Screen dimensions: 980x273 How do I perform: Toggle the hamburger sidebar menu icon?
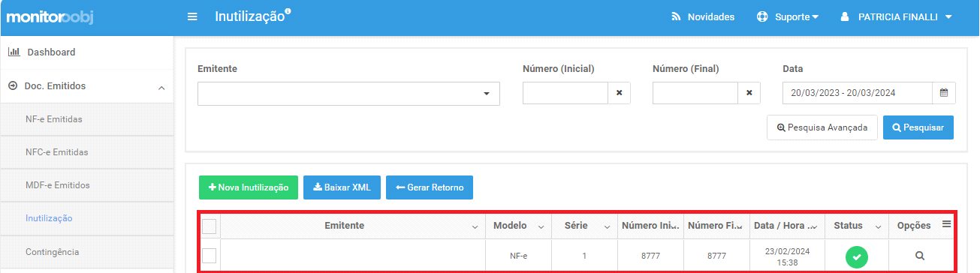pos(192,16)
